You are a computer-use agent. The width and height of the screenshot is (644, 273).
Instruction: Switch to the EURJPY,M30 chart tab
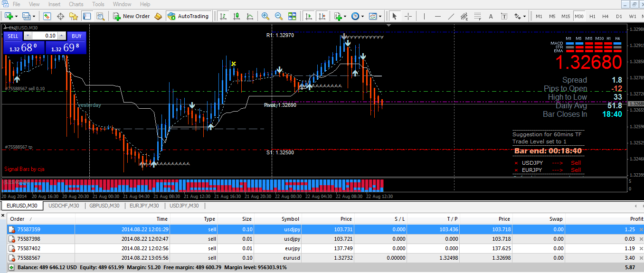145,206
